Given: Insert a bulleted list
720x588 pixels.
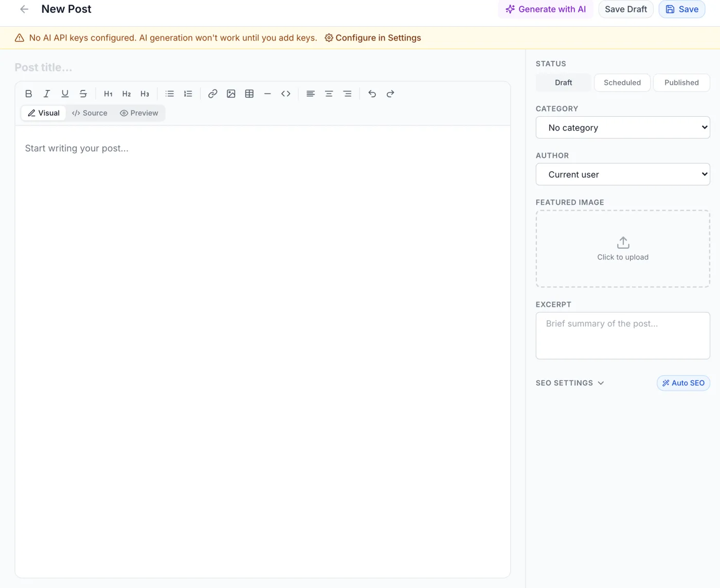Looking at the screenshot, I should pos(170,94).
